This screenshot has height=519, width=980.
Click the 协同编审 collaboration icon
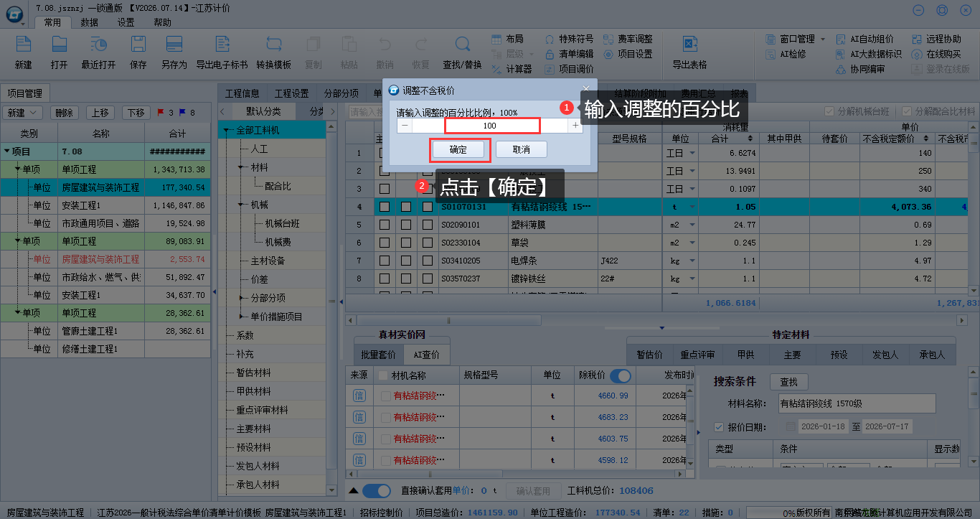842,70
